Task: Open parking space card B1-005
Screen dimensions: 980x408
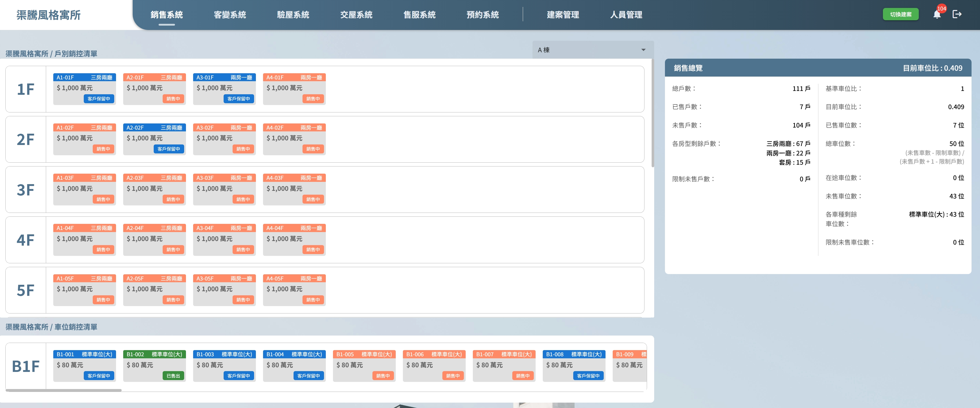Action: pos(364,365)
